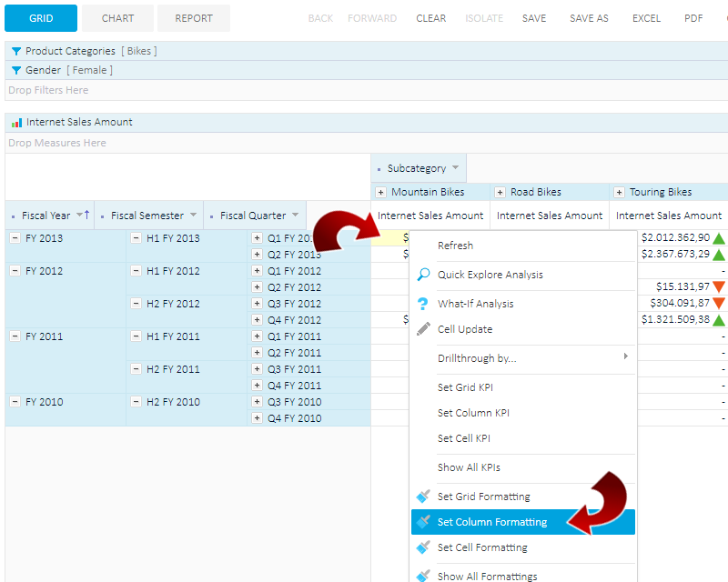Open the Fiscal Semester header dropdown arrow

point(193,215)
